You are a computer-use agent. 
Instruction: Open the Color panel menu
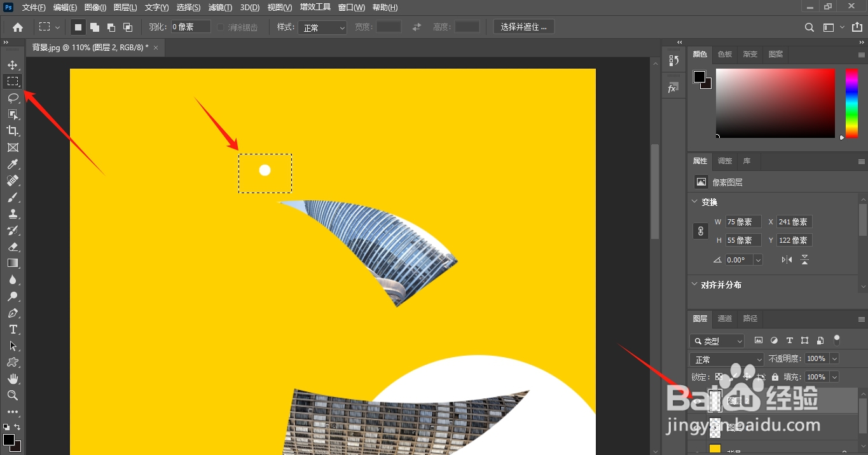pos(862,55)
